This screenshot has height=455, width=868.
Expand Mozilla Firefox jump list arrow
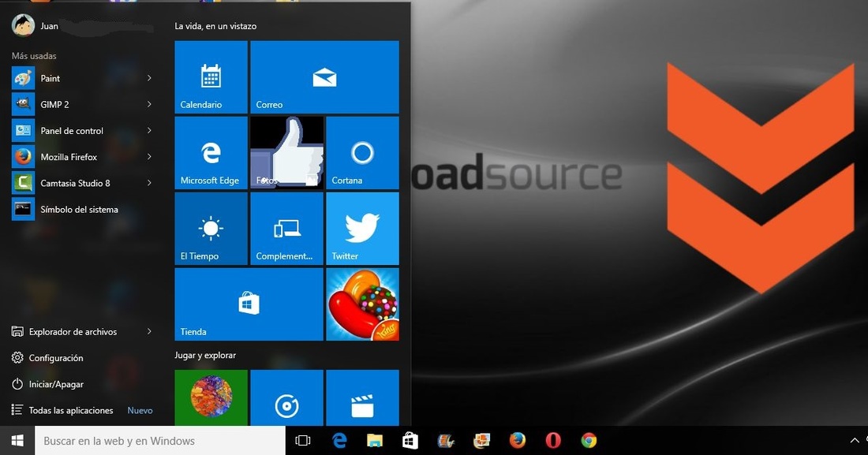click(149, 157)
